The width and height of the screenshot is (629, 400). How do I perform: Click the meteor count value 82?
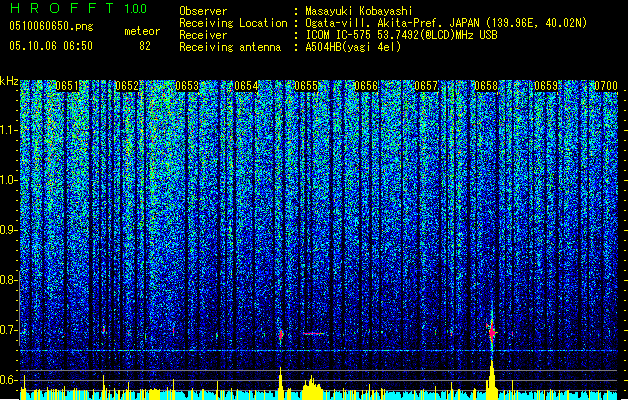point(145,46)
